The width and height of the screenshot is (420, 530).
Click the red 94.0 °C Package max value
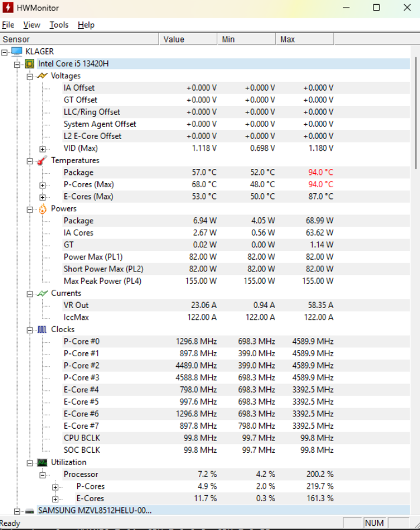coord(320,173)
